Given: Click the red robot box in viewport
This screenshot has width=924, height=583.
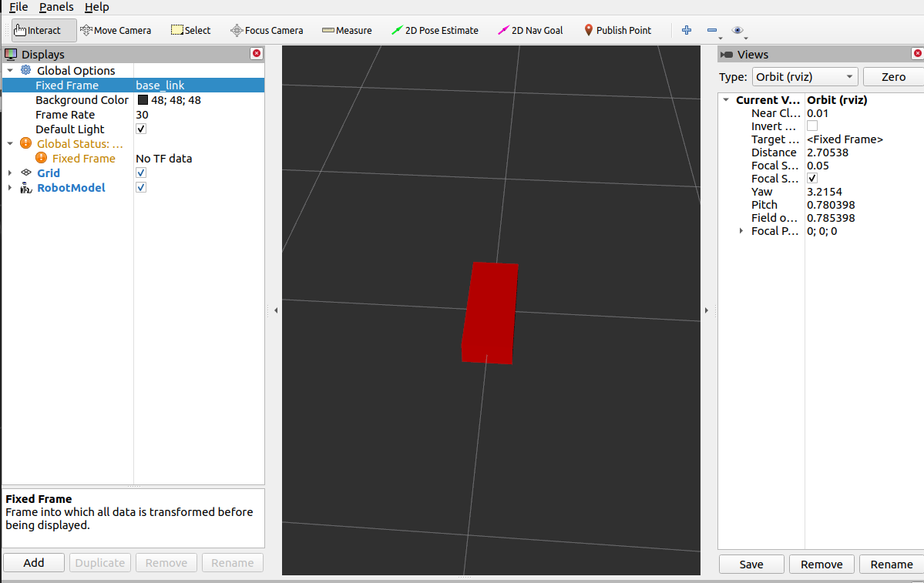Looking at the screenshot, I should pos(489,313).
